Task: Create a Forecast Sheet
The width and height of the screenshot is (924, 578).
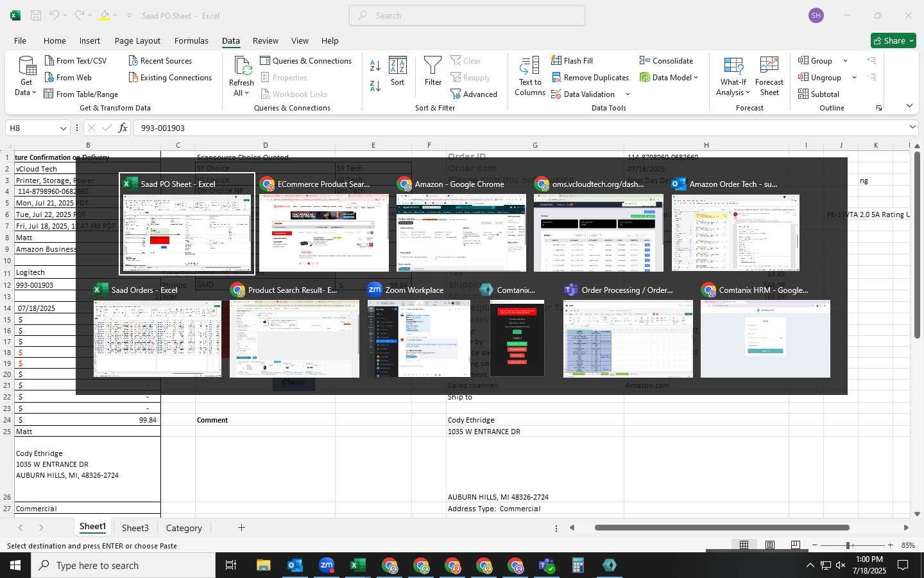Action: [769, 76]
